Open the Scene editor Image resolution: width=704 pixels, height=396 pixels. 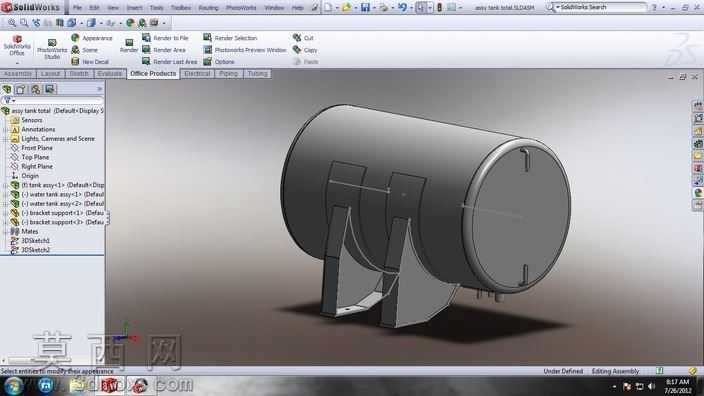[x=84, y=50]
